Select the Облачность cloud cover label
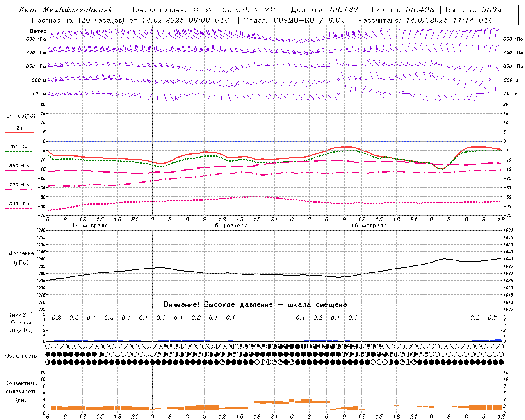The width and height of the screenshot is (525, 420). [21, 356]
